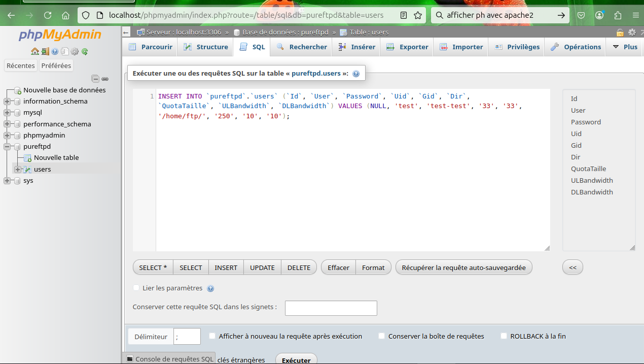Click the Nouvelle base de données icon
The width and height of the screenshot is (644, 364).
pyautogui.click(x=17, y=90)
